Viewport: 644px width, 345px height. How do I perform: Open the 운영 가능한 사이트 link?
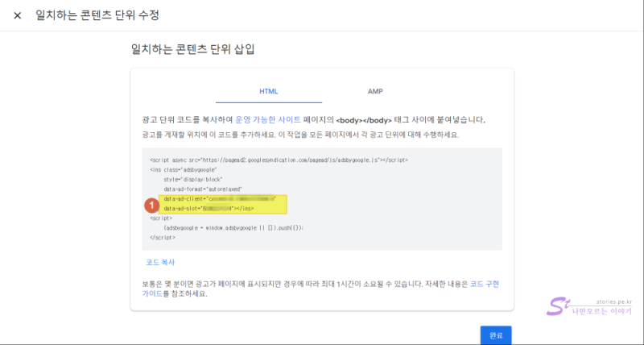click(268, 120)
